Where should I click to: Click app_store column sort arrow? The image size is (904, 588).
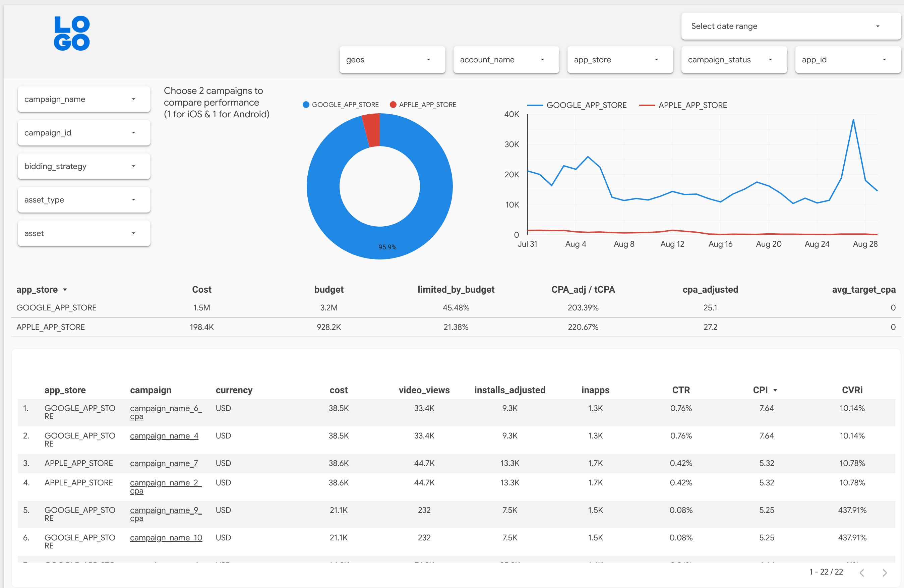(65, 290)
